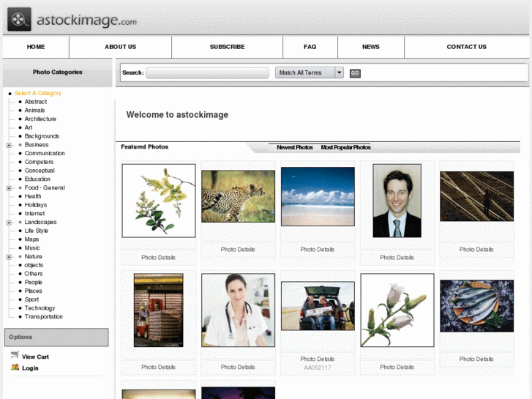This screenshot has height=399, width=532.
Task: Click the GO search button
Action: (x=355, y=73)
